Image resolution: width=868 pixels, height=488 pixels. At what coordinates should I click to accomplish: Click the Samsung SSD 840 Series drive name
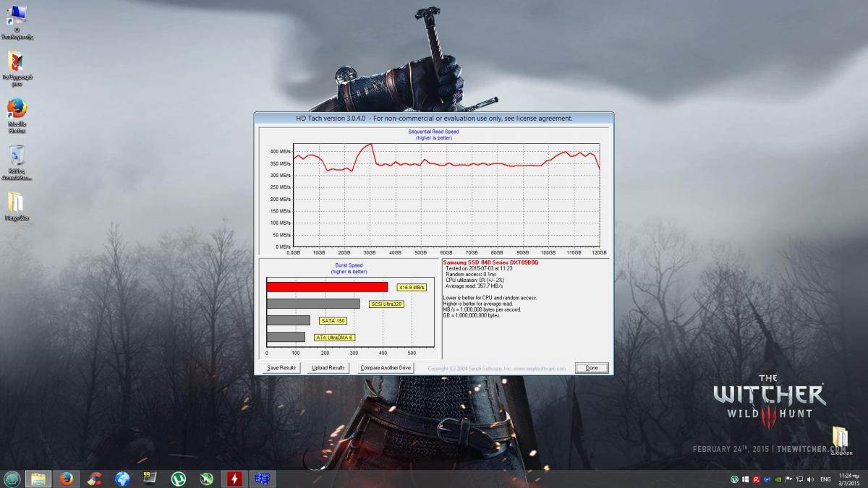[x=490, y=262]
